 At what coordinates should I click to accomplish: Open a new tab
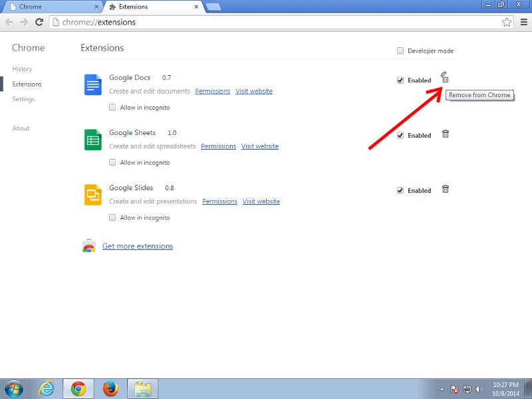pos(213,7)
